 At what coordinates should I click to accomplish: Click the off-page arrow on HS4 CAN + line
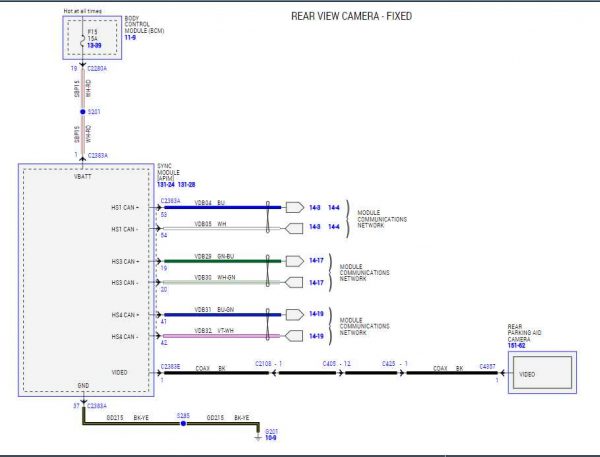pos(295,315)
